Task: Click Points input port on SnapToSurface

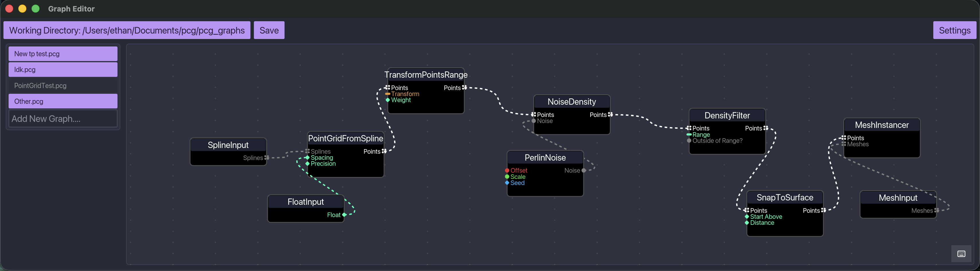Action: click(x=747, y=210)
